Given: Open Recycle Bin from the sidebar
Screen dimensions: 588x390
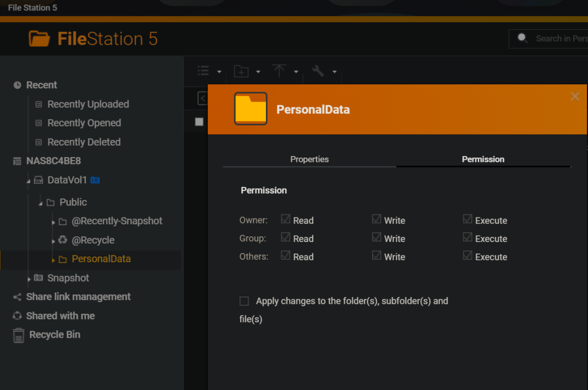Looking at the screenshot, I should pyautogui.click(x=55, y=335).
